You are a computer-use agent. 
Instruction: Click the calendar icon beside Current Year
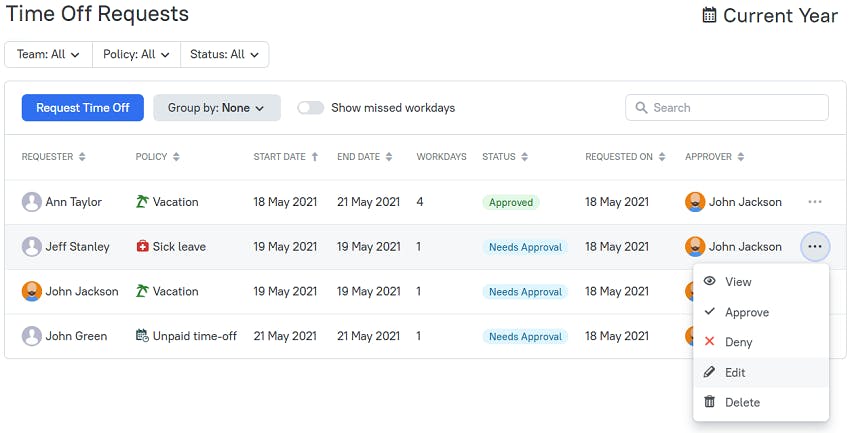pos(709,15)
